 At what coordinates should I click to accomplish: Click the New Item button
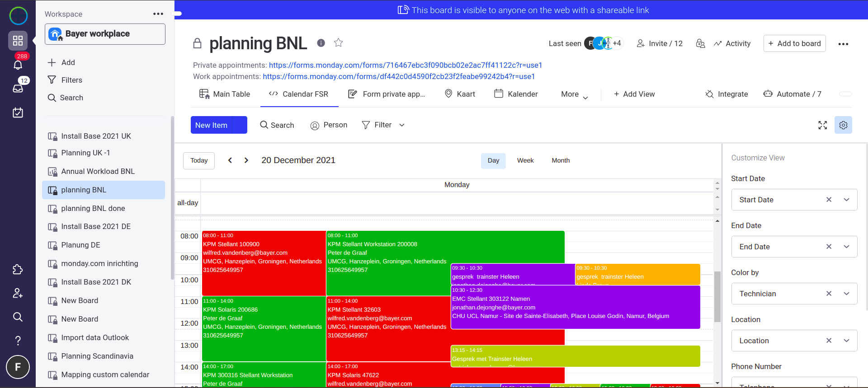(211, 125)
